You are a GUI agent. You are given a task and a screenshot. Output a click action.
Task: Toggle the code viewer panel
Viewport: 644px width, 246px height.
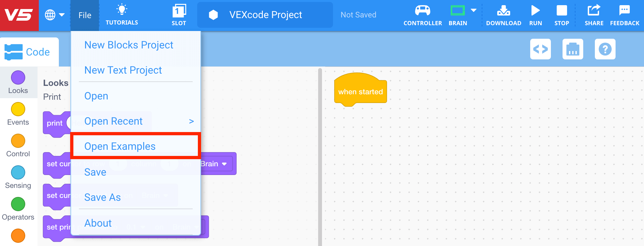(541, 49)
